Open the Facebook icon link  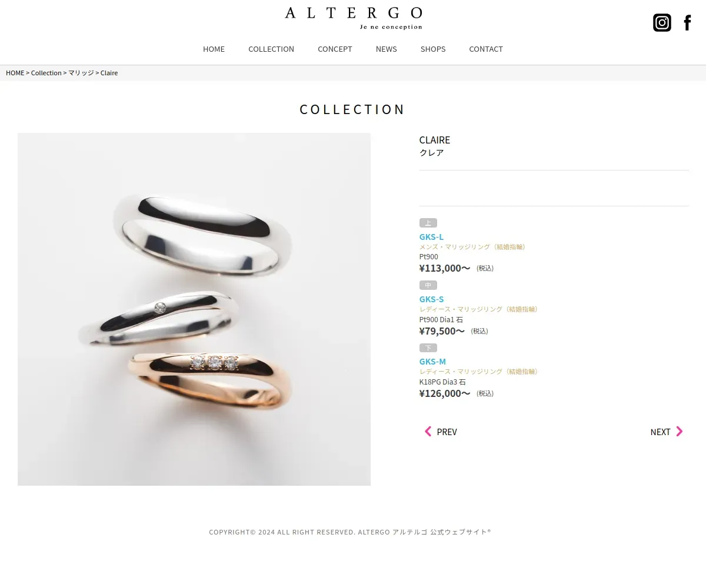click(x=687, y=22)
